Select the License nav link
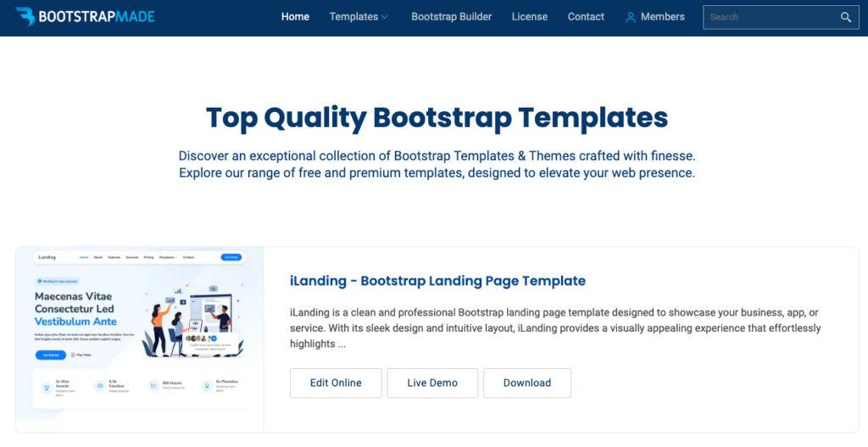The width and height of the screenshot is (868, 447). point(529,17)
